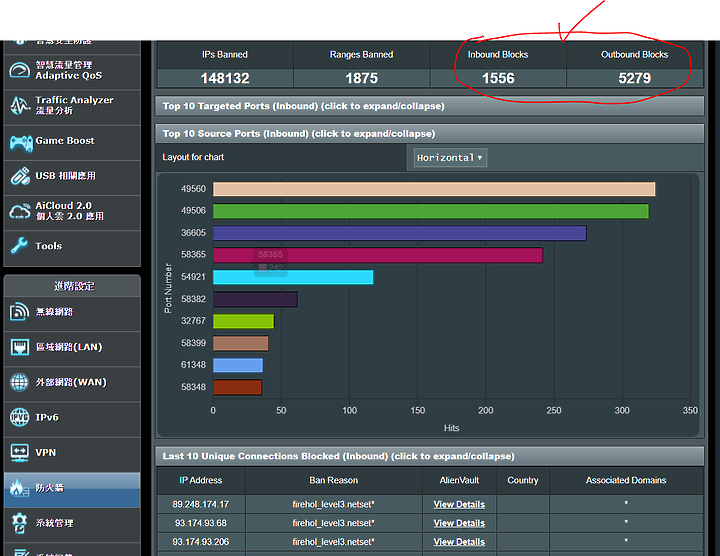Screen dimensions: 720x556
Task: View Details link for 93.174.93.206
Action: (459, 542)
